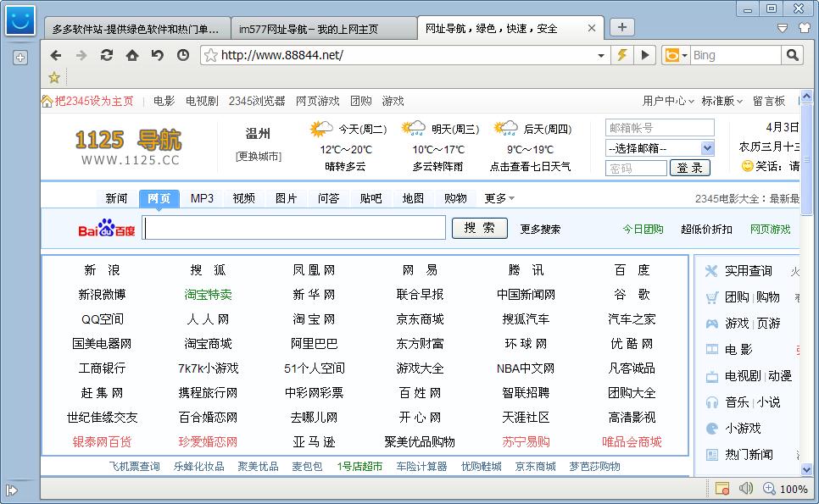Open the Bing search engine selector
Screen dimensions: 819x504
coord(676,55)
